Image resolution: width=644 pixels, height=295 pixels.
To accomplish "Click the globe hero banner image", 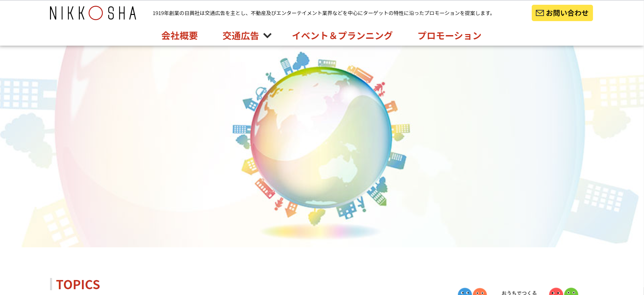I will [322, 146].
